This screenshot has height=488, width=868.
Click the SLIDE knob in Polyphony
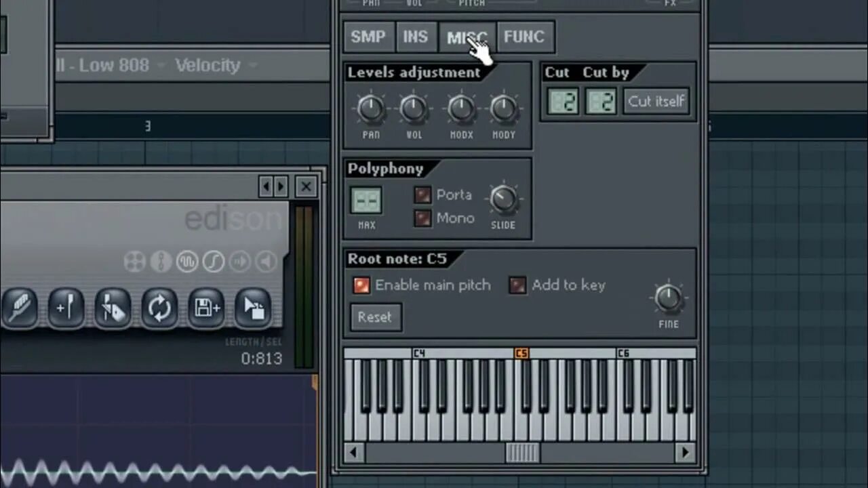pyautogui.click(x=503, y=199)
